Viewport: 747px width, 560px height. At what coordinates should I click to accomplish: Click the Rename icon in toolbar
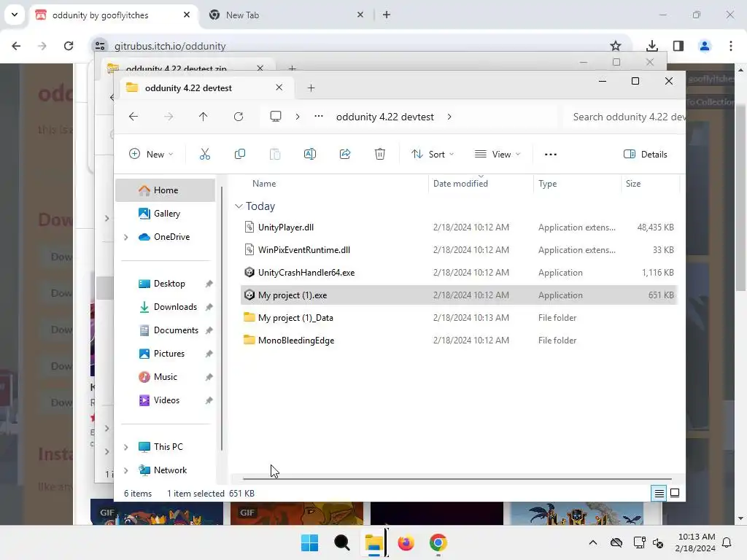309,155
